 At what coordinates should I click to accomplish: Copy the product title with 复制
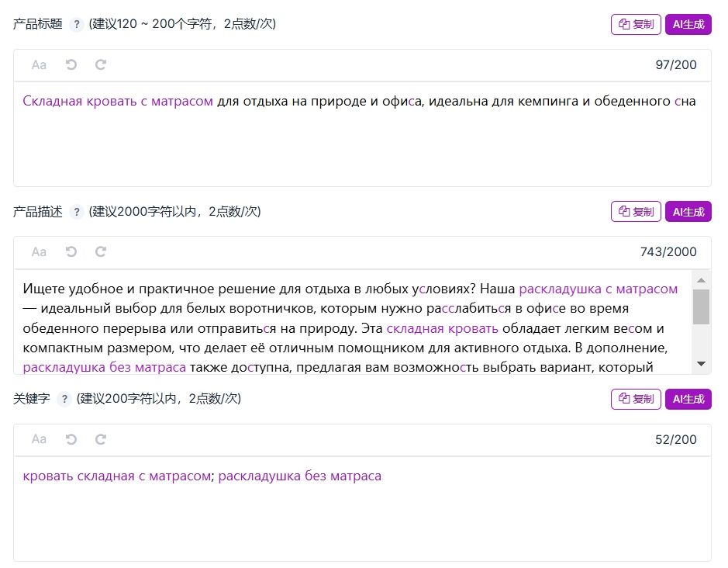636,24
